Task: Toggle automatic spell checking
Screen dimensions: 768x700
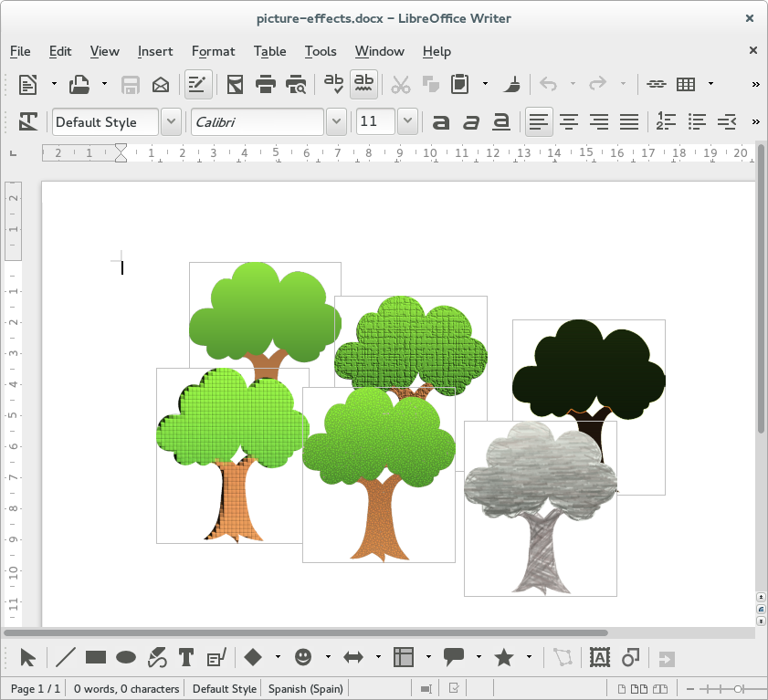Action: pos(364,85)
